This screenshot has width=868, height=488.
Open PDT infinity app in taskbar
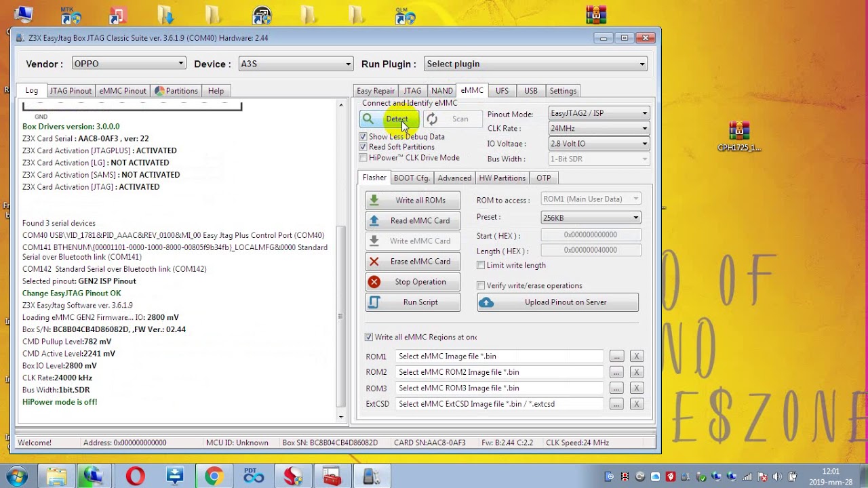point(254,476)
